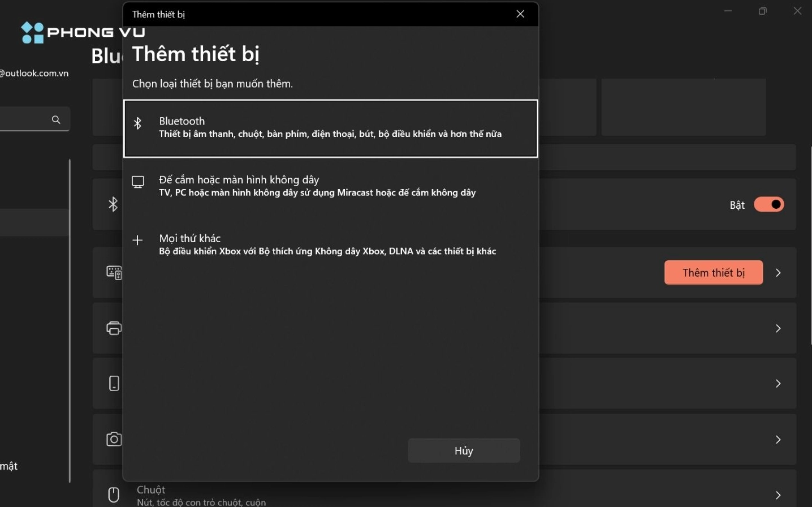
Task: Click the plus icon for Mọi thứ khác
Action: tap(137, 240)
